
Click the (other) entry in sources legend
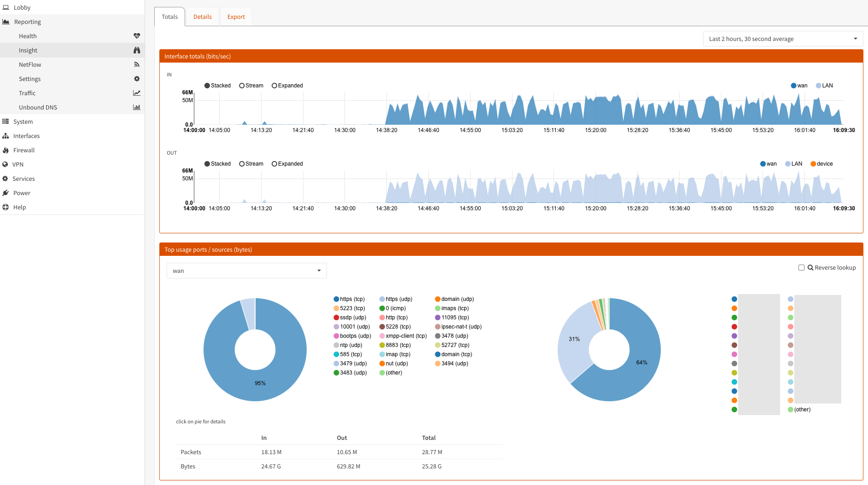pyautogui.click(x=799, y=410)
